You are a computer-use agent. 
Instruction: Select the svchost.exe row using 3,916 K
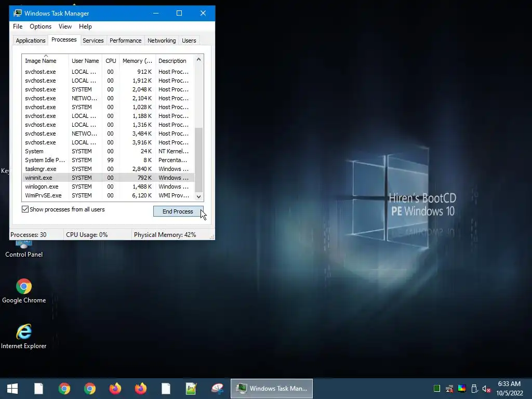pos(108,142)
